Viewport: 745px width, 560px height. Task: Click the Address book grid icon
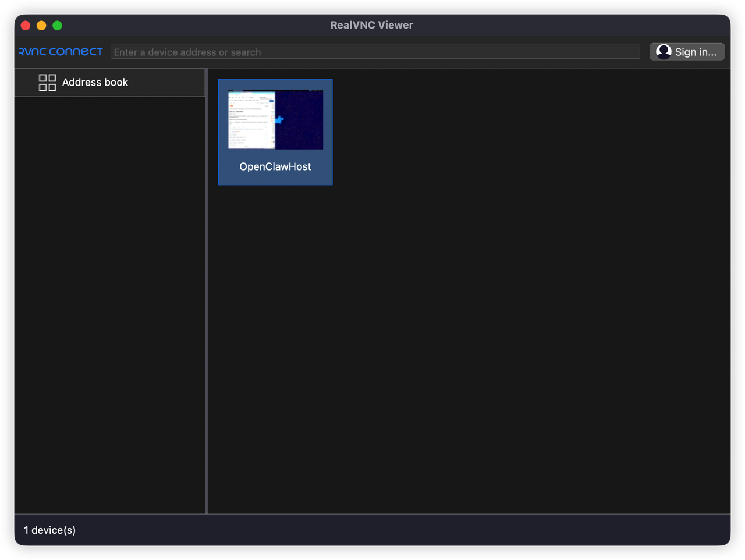coord(47,83)
